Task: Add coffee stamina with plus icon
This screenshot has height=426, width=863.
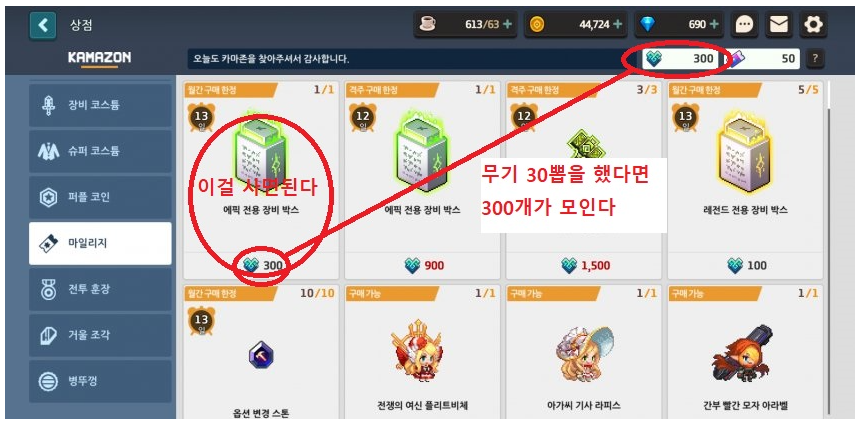Action: (x=507, y=24)
